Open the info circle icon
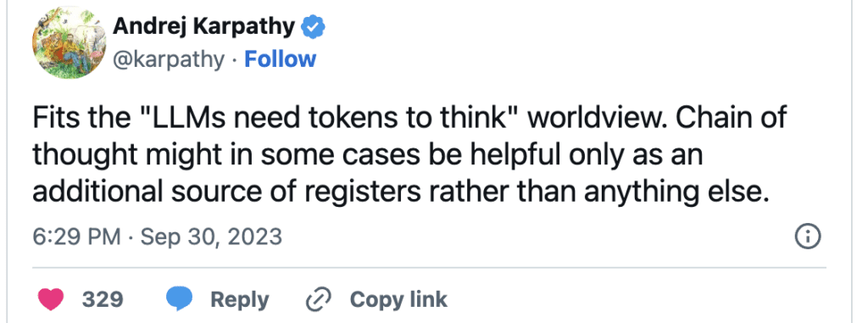The height and width of the screenshot is (323, 868). pyautogui.click(x=808, y=237)
